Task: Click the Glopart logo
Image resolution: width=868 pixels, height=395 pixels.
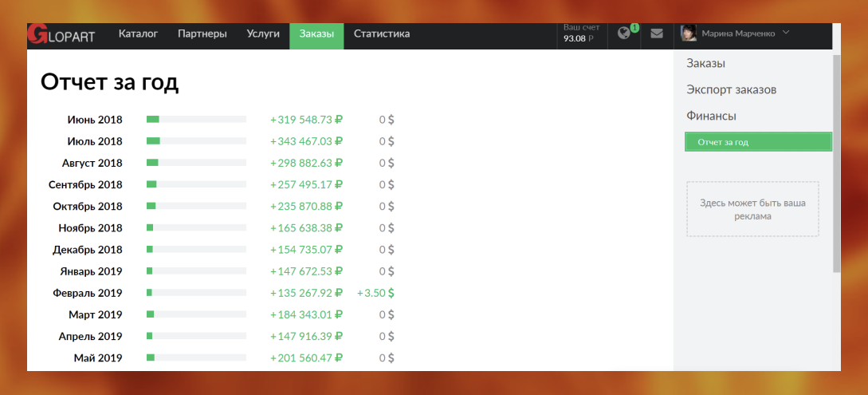Action: [x=61, y=35]
